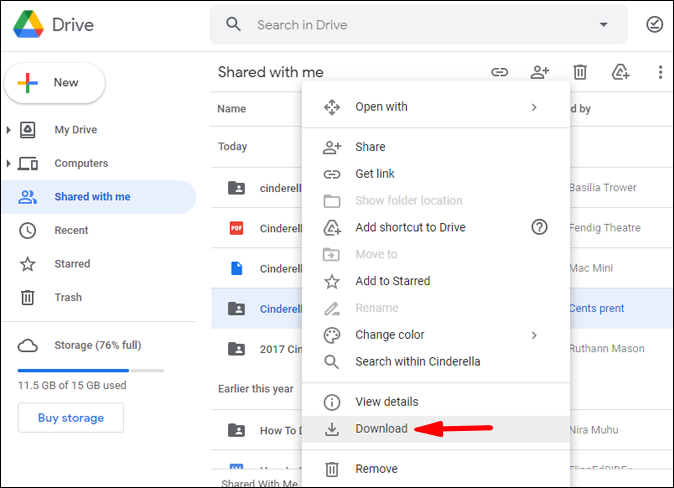Click the add shortcut to Drive toolbar icon
Viewport: 674px width, 488px height.
click(x=621, y=72)
